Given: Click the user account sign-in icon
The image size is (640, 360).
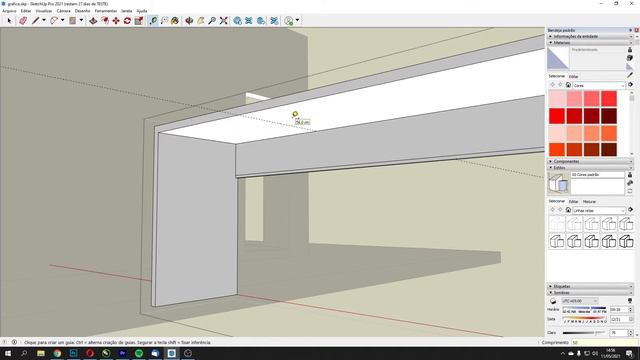Looking at the screenshot, I should click(289, 20).
